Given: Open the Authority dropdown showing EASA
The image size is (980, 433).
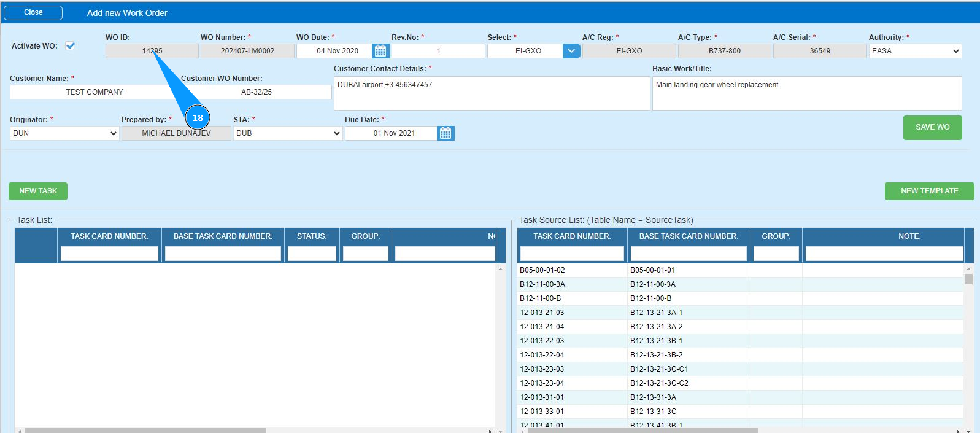Looking at the screenshot, I should click(x=915, y=51).
